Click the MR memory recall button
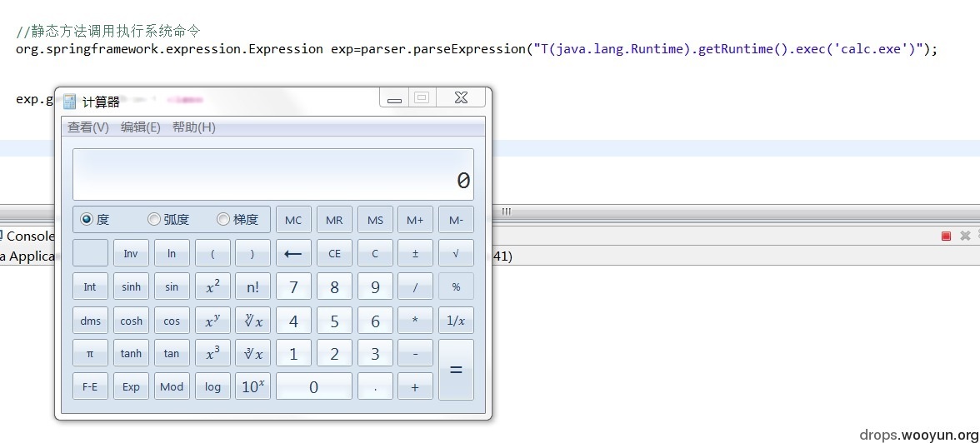Image resolution: width=980 pixels, height=443 pixels. [334, 220]
